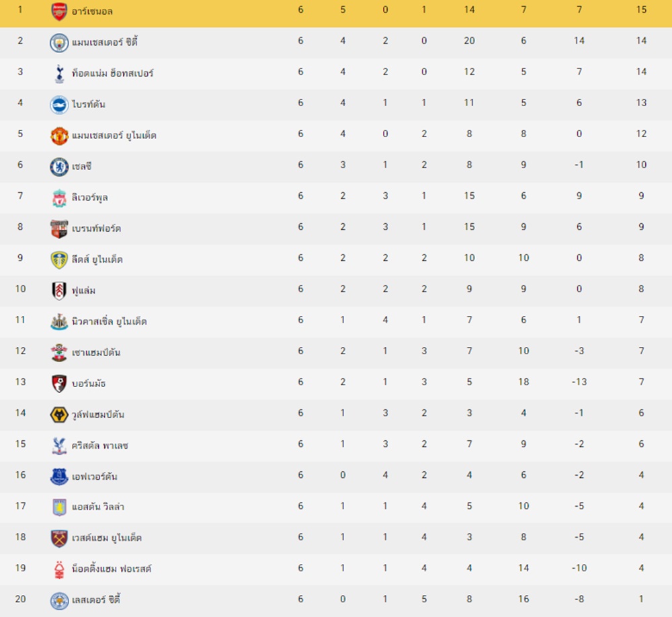Open team link อาร์เซนอล
672x617 pixels.
point(92,11)
